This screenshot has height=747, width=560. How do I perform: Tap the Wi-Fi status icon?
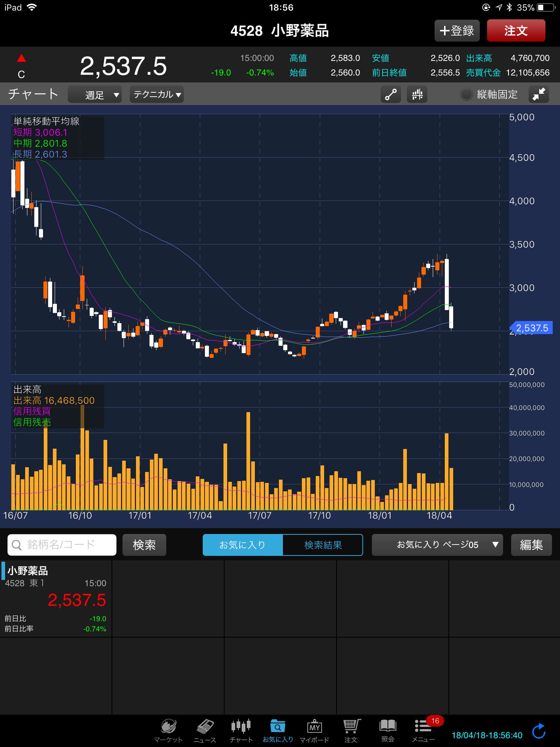pyautogui.click(x=32, y=7)
